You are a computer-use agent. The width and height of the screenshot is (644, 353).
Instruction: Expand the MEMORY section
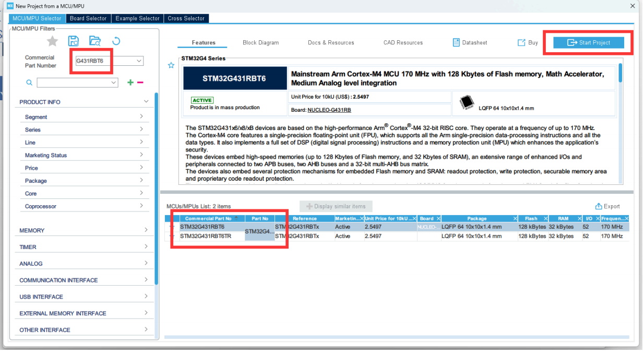coord(146,230)
